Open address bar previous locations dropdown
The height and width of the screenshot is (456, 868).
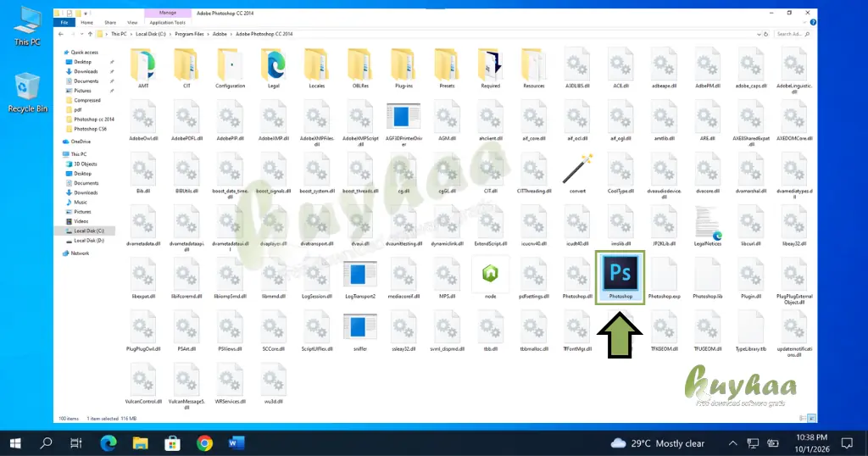pos(759,34)
